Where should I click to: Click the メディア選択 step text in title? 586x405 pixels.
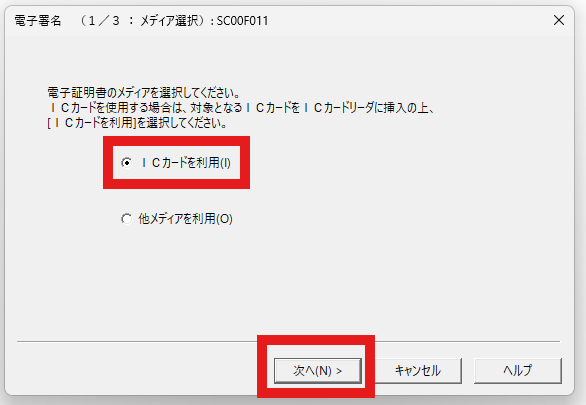coord(169,21)
